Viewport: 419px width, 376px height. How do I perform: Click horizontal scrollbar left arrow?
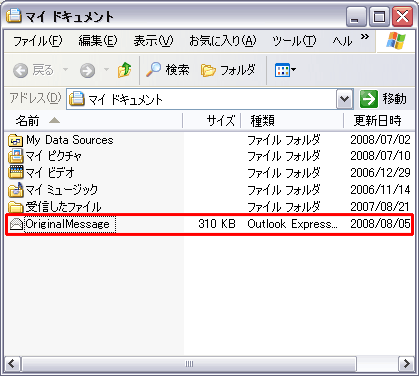pyautogui.click(x=13, y=363)
